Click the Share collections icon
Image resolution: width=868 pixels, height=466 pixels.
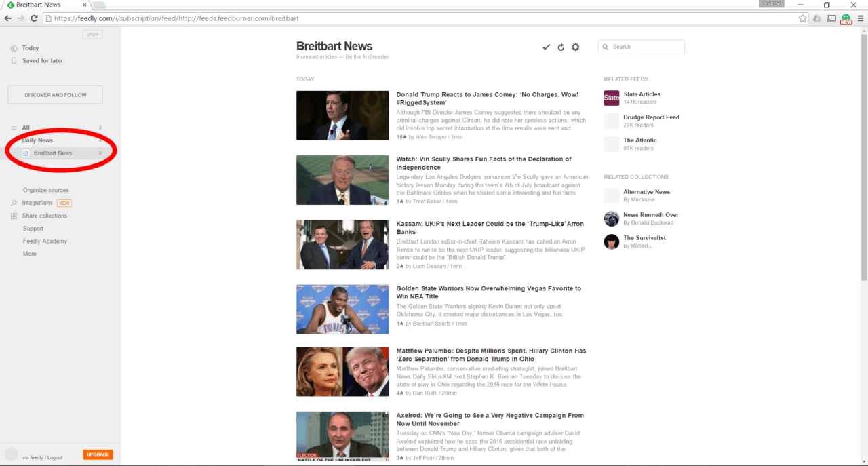tap(14, 216)
